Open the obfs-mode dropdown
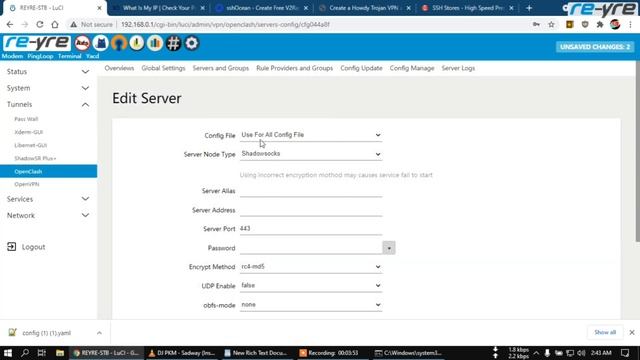640x360 pixels. pos(311,304)
